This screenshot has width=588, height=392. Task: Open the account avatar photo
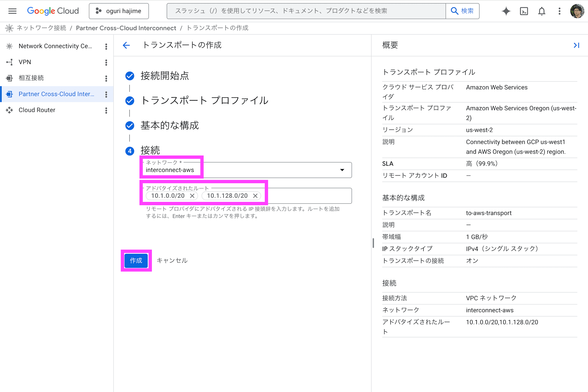(577, 11)
